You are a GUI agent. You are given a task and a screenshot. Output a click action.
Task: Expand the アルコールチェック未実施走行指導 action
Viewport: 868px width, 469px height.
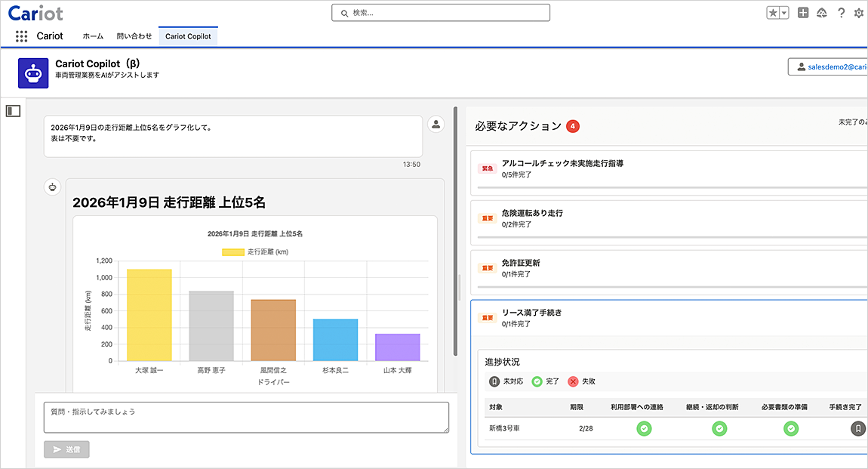[562, 163]
